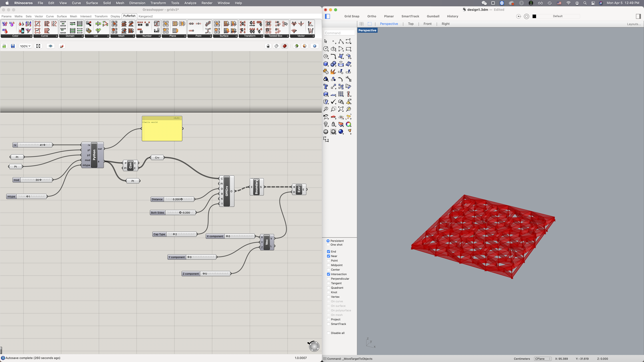Click the zoom extents icon in Grasshopper toolbar
644x362 pixels.
[38, 46]
